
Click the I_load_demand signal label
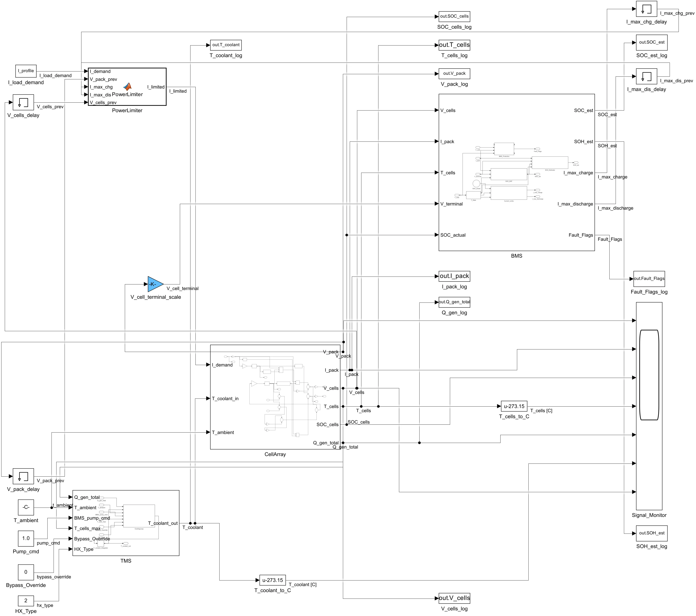(55, 76)
